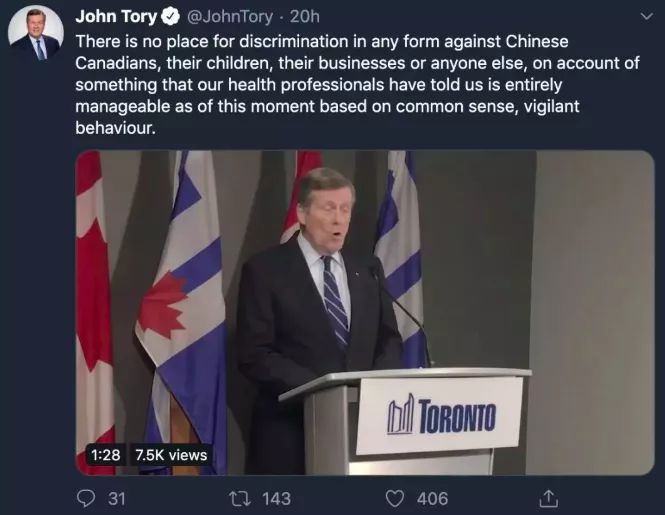
Task: Open the tweet via the 20h timestamp
Action: tap(305, 17)
